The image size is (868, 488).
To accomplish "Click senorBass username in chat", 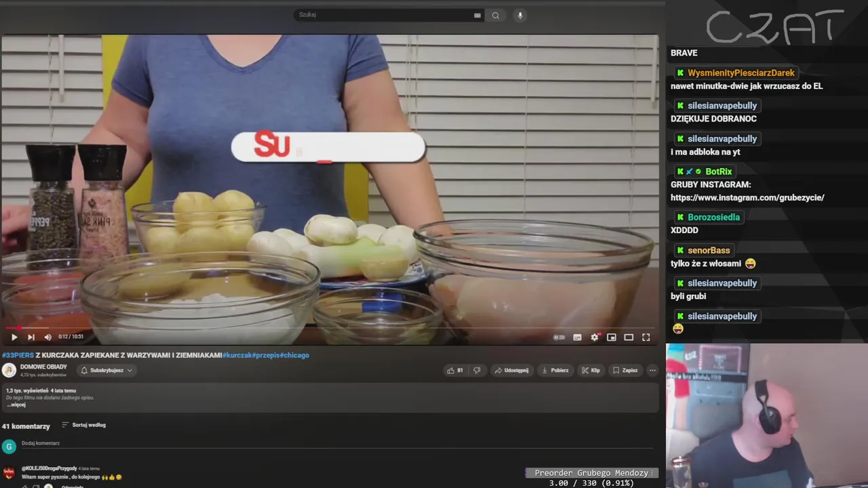I will click(709, 250).
